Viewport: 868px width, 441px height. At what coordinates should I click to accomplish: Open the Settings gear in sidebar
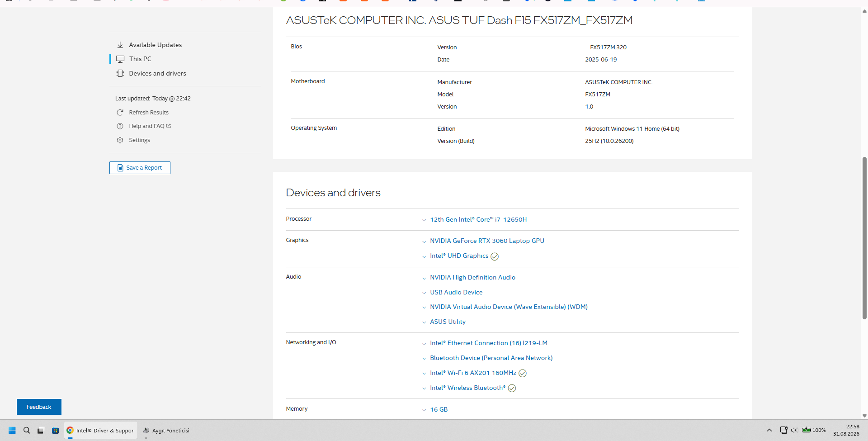tap(120, 140)
